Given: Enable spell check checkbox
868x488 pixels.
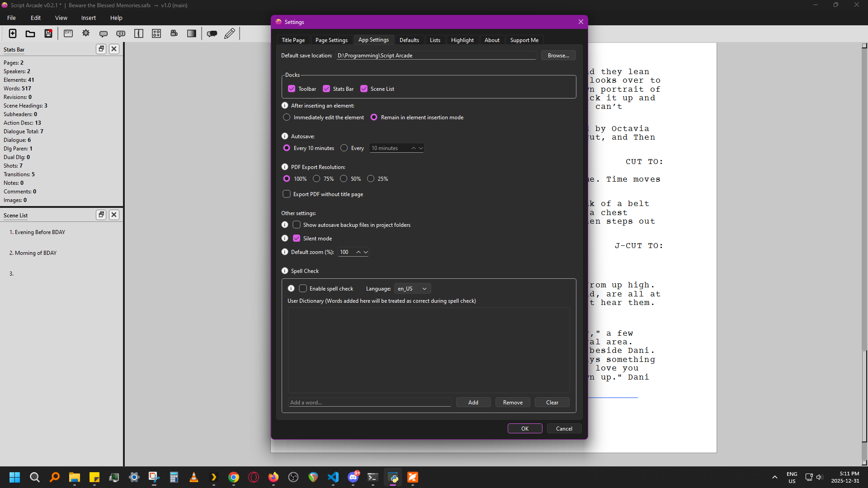Looking at the screenshot, I should (303, 288).
